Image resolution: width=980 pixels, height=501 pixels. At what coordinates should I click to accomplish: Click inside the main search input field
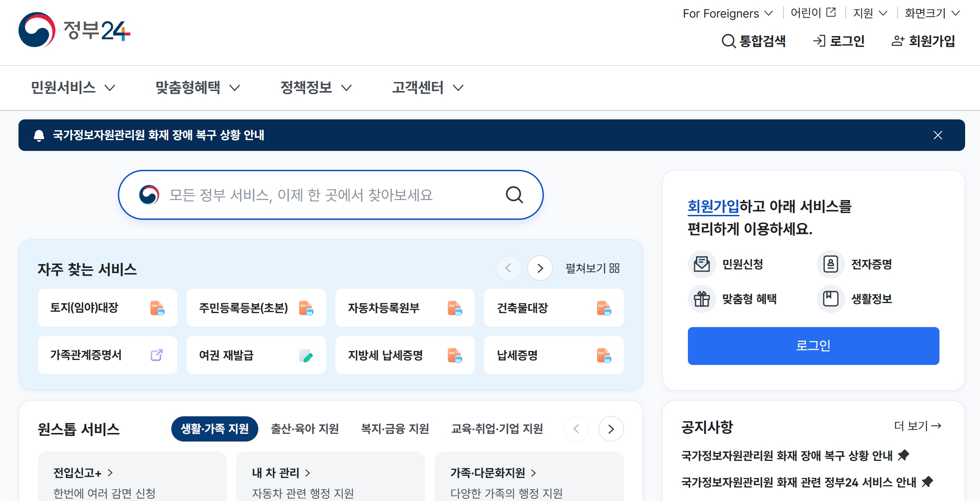(316, 195)
